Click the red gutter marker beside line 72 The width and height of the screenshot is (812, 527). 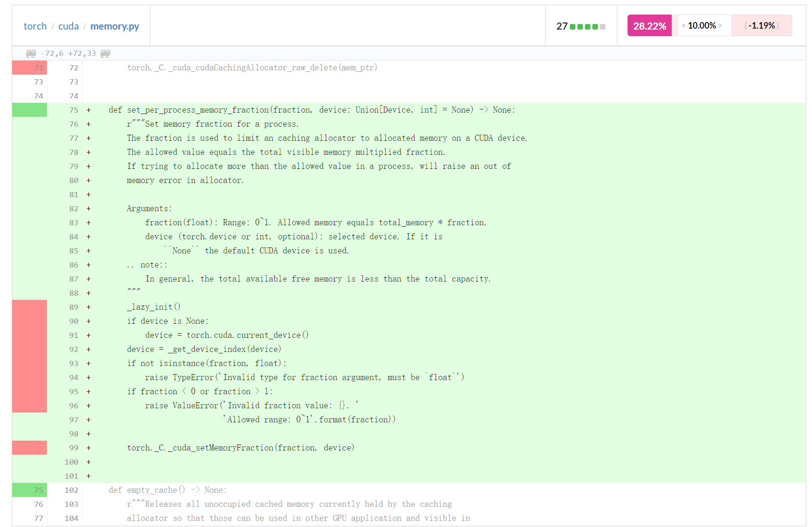click(x=29, y=68)
